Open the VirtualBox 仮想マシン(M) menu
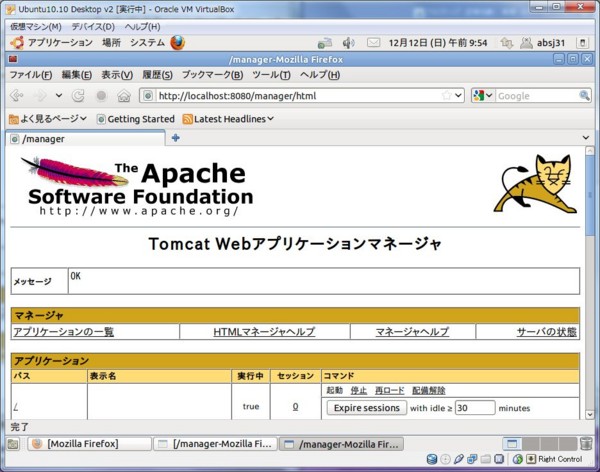This screenshot has width=600, height=472. point(36,26)
